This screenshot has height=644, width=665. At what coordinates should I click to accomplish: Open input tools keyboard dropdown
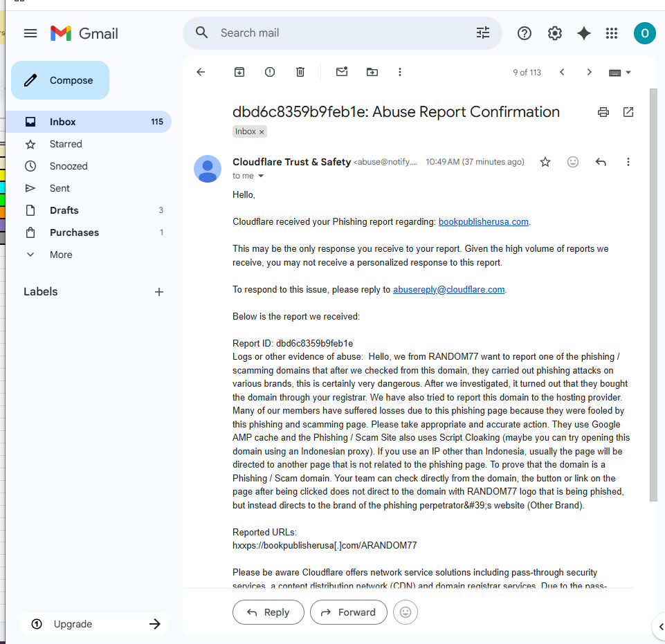tap(619, 73)
